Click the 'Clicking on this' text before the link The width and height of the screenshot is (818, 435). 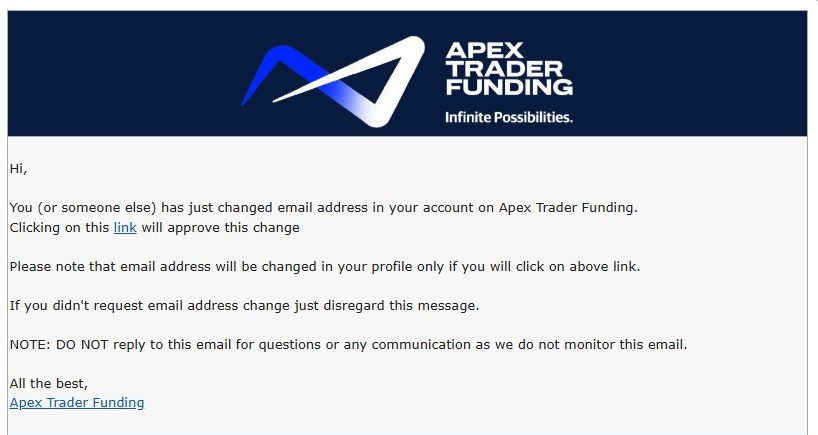(59, 228)
